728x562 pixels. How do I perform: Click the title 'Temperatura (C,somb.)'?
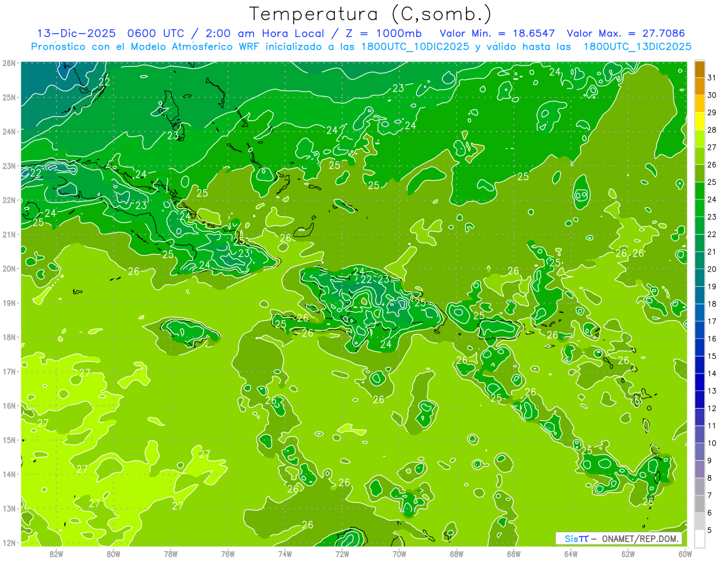371,14
